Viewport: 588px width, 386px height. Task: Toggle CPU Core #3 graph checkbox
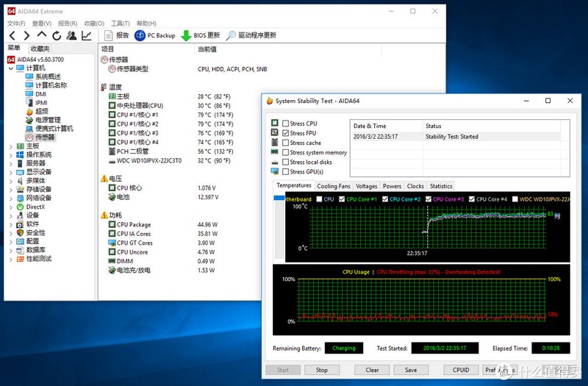point(429,199)
